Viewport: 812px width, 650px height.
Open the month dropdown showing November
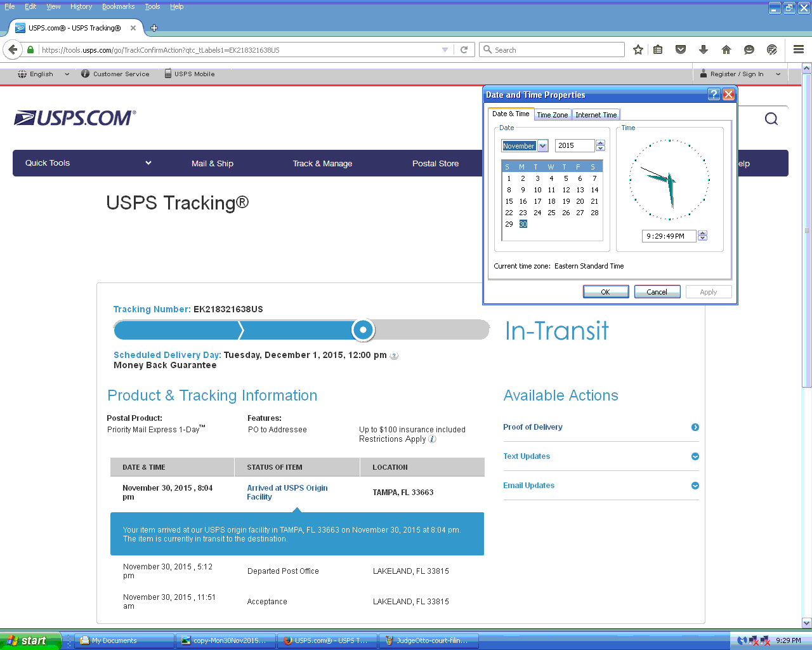542,146
